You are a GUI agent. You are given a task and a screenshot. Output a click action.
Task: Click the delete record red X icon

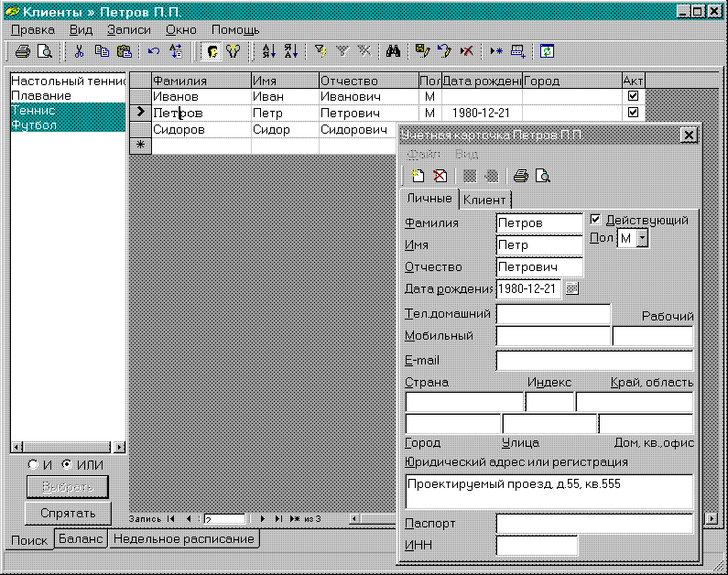[467, 51]
